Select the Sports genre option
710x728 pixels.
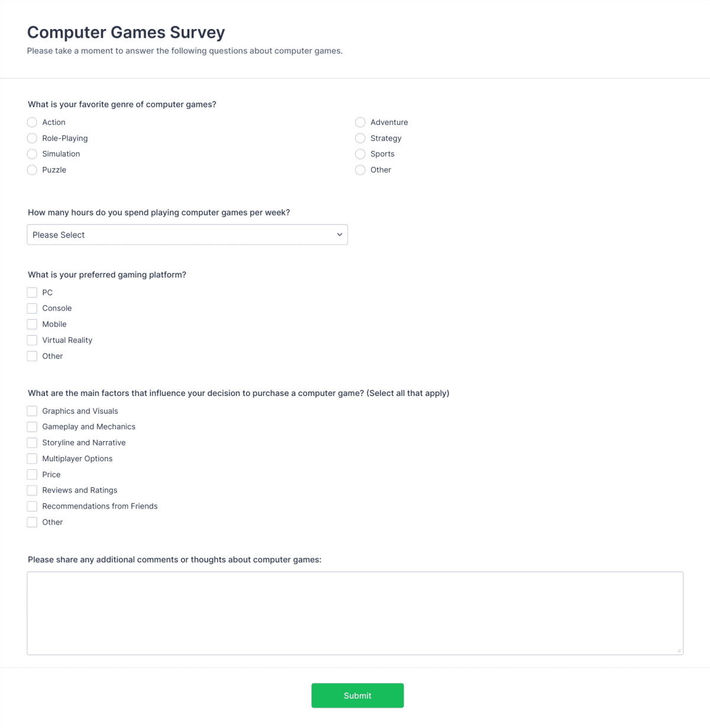click(x=360, y=154)
